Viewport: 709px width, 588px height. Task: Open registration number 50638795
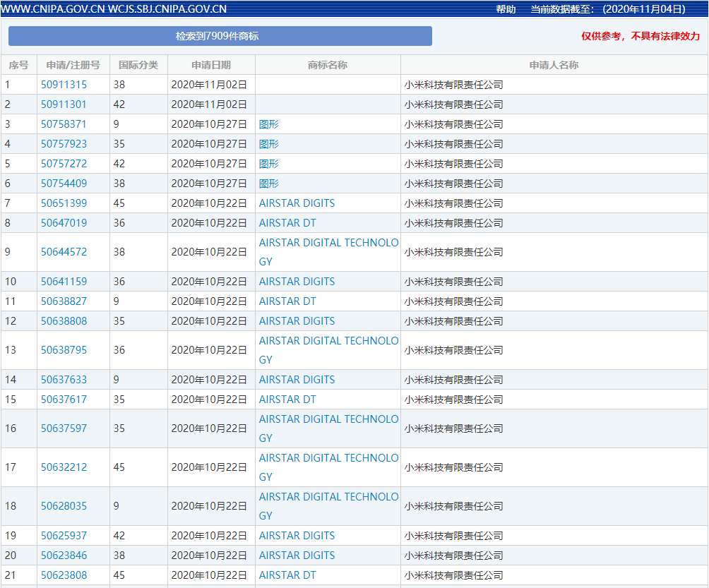[x=64, y=350]
